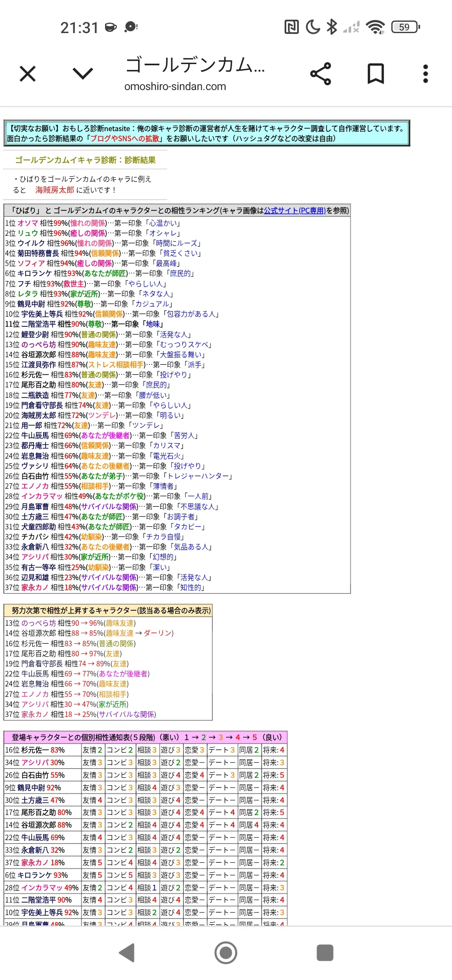Select ranking row 15位 江渡貝弥作
452x980 pixels.
(x=105, y=365)
